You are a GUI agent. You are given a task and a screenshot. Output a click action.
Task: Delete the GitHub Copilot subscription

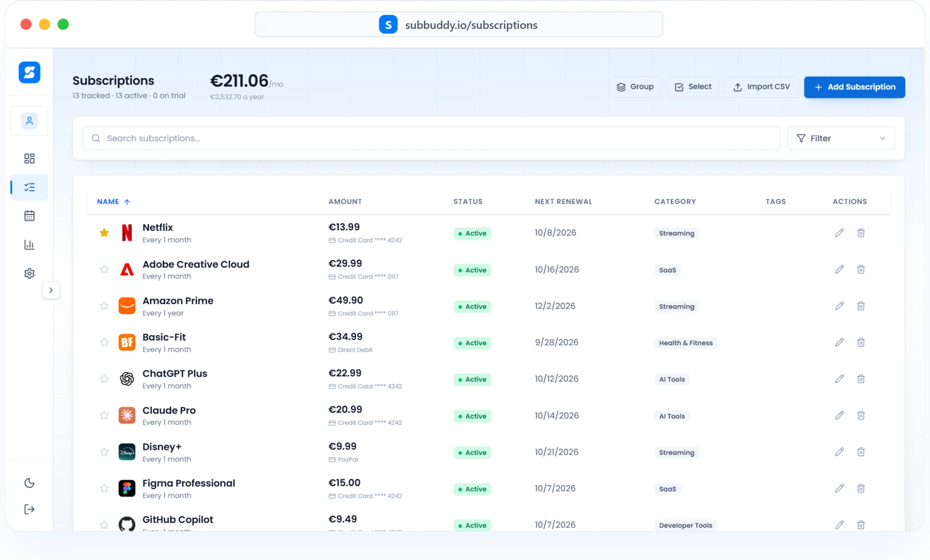(x=861, y=525)
